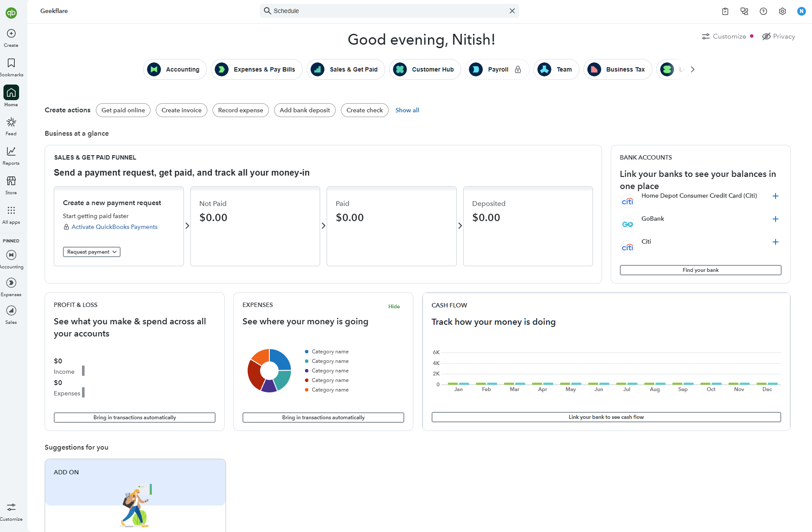The height and width of the screenshot is (532, 812).
Task: Open the locked Payroll tab
Action: (x=497, y=69)
